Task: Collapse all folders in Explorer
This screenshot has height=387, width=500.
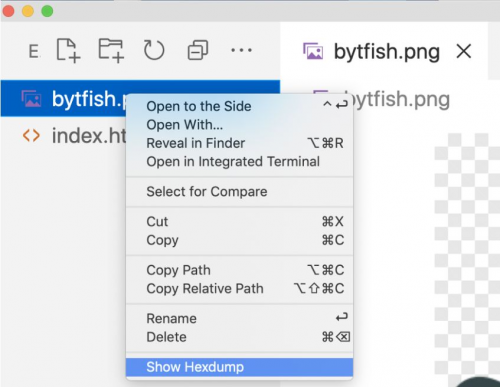Action: tap(198, 50)
